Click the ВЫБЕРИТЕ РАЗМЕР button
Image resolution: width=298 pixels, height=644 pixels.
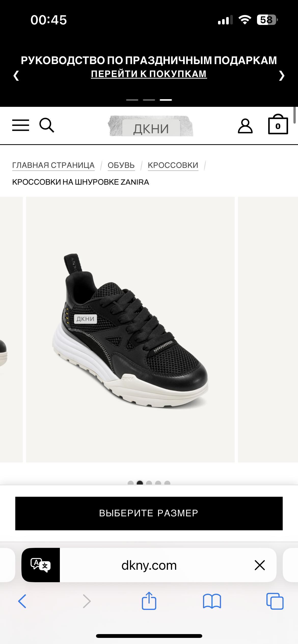tap(149, 513)
